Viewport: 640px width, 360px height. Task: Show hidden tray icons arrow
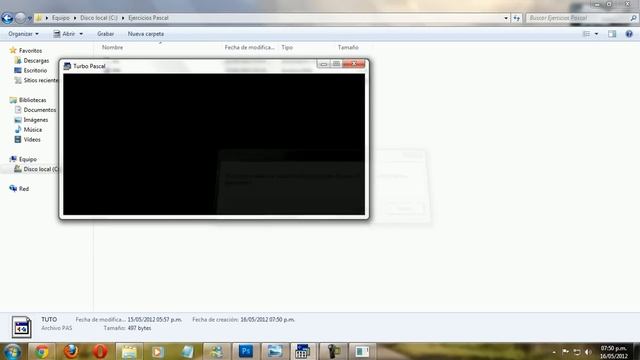tap(554, 352)
